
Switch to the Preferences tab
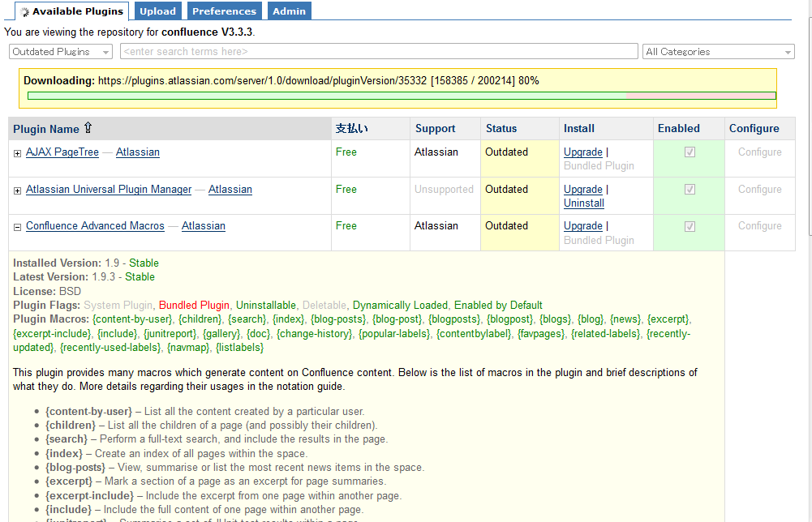pyautogui.click(x=224, y=11)
